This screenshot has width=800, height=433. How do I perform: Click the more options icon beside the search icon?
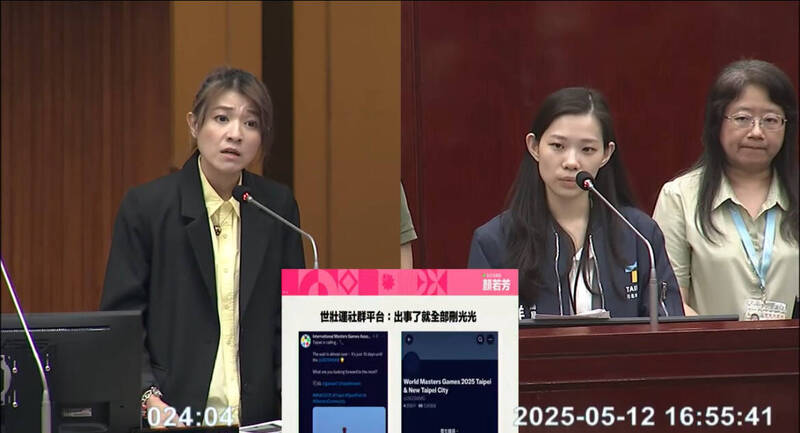tap(490, 340)
